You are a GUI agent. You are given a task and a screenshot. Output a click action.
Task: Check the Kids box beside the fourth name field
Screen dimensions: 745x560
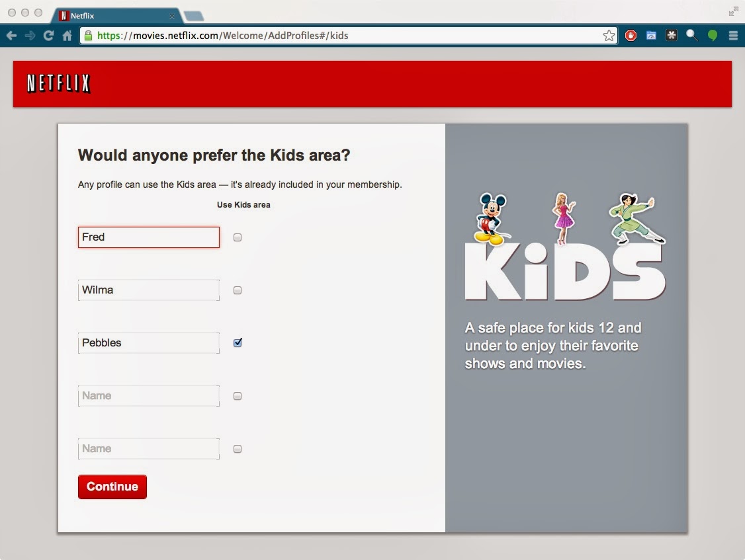(238, 396)
